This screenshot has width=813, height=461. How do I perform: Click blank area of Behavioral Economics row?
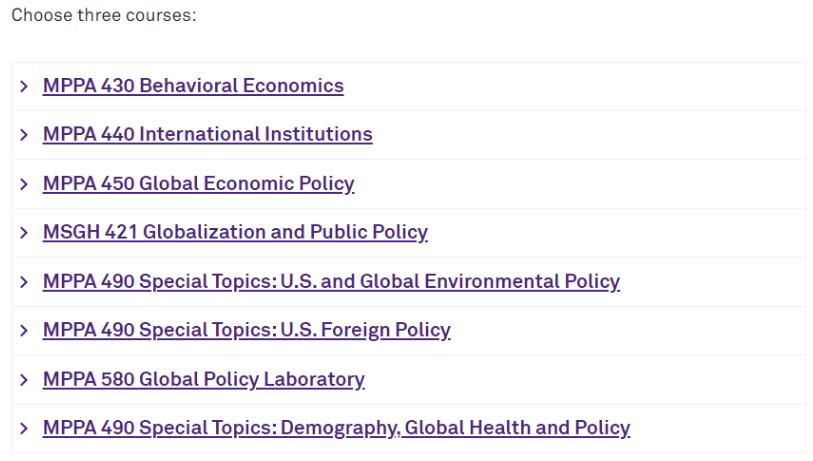[x=580, y=87]
